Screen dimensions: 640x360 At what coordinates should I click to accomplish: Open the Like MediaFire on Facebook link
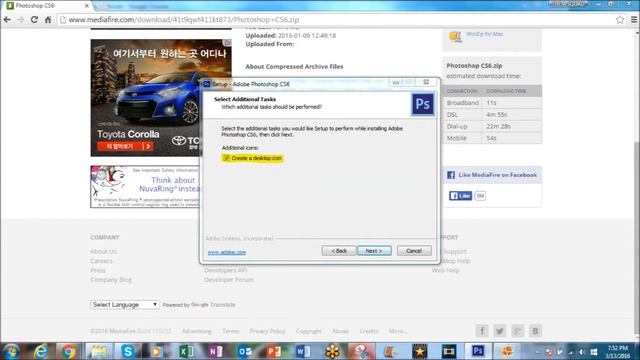point(497,175)
